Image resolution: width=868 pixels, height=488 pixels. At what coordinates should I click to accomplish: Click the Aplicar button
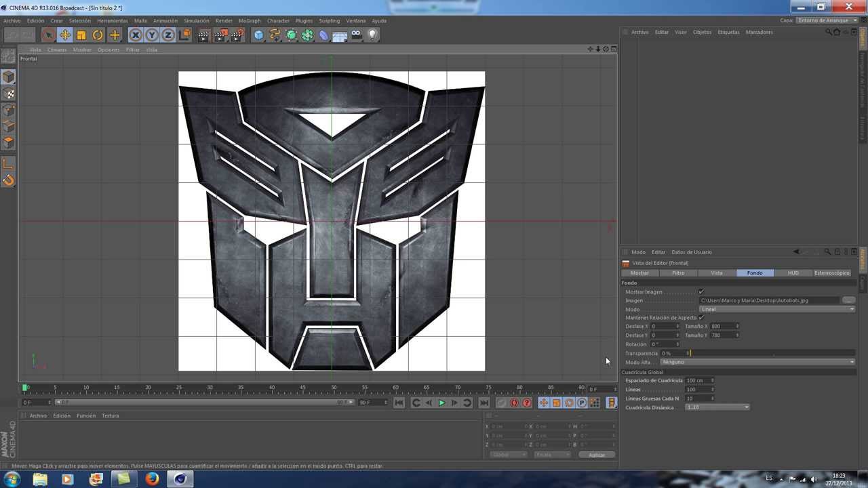coord(597,455)
